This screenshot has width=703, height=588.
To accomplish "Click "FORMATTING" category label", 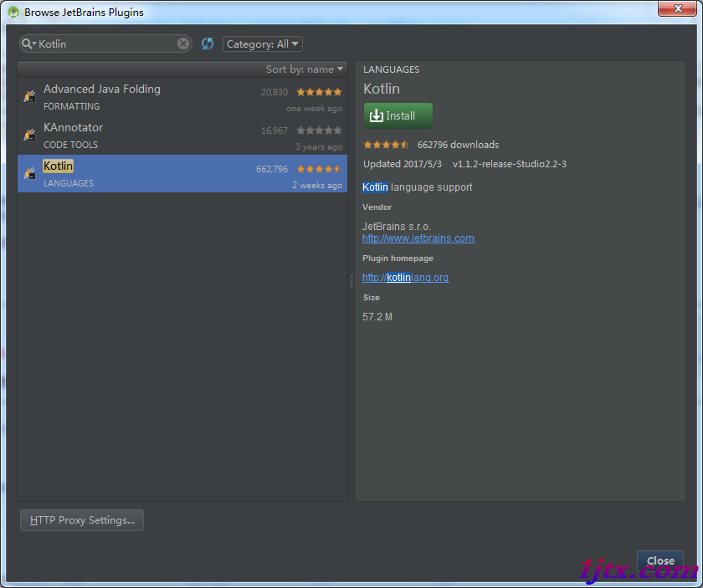I will coord(71,106).
